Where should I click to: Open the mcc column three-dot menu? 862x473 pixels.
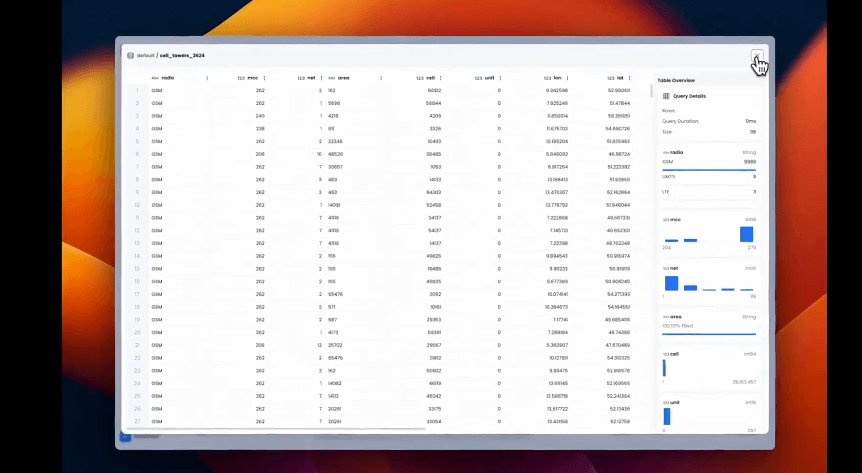[x=265, y=77]
